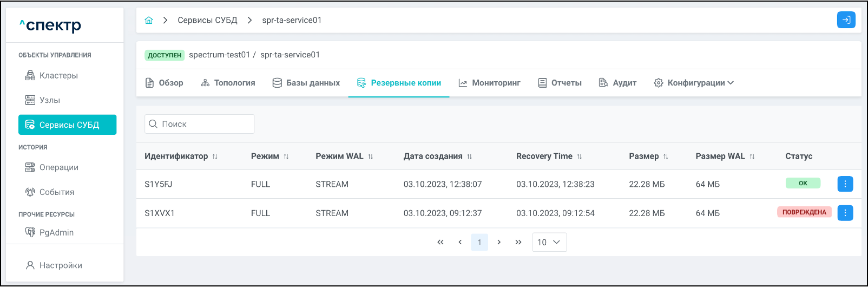Click the home icon in breadcrumb
Image resolution: width=868 pixels, height=287 pixels.
pos(149,21)
